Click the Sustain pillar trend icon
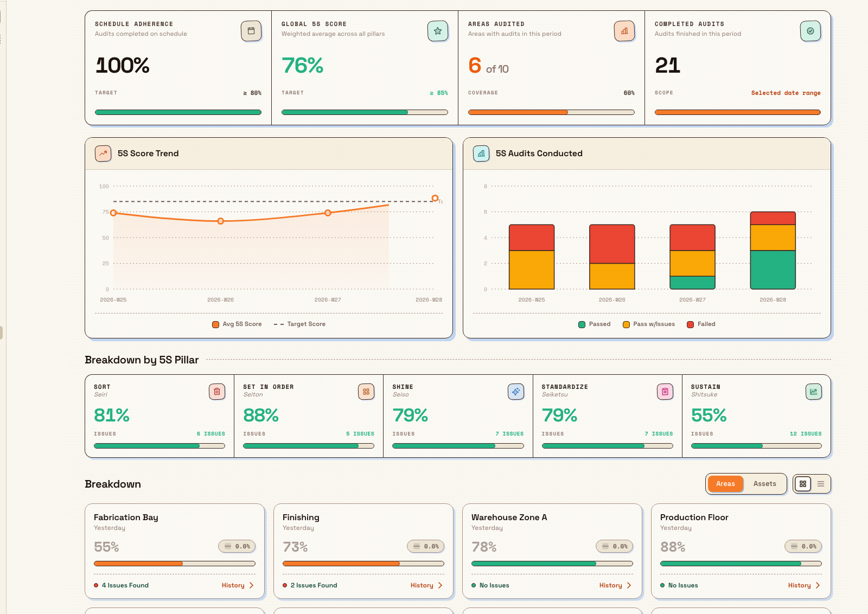Viewport: 868px width, 614px height. pyautogui.click(x=814, y=392)
